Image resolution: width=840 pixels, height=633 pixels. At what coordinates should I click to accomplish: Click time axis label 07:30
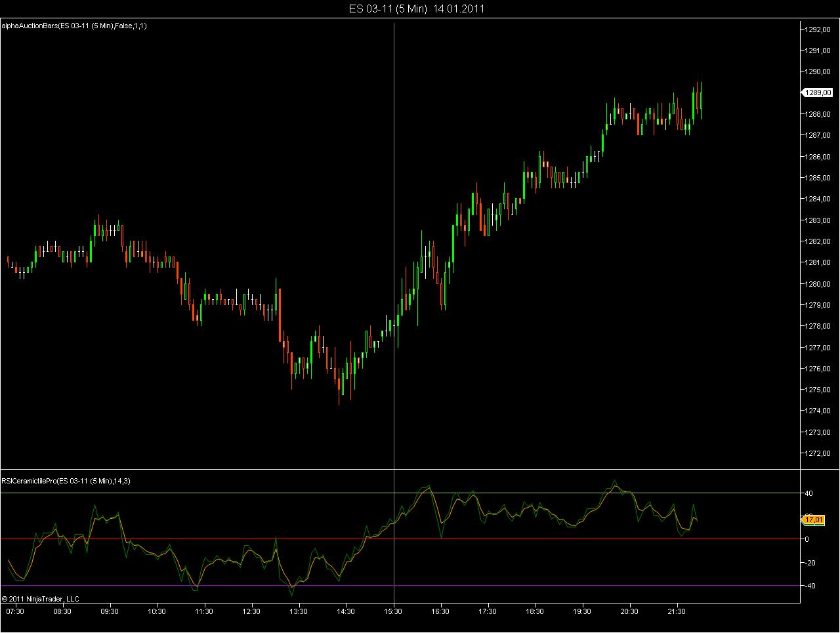[x=15, y=611]
